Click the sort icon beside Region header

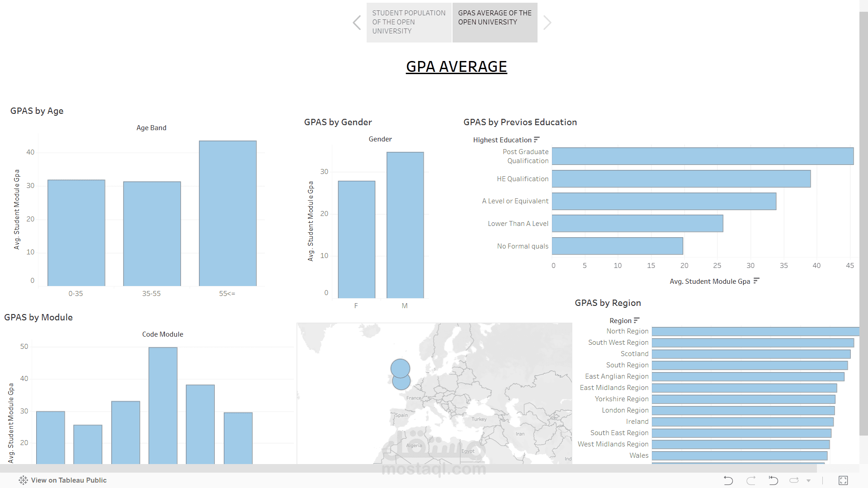tap(637, 320)
